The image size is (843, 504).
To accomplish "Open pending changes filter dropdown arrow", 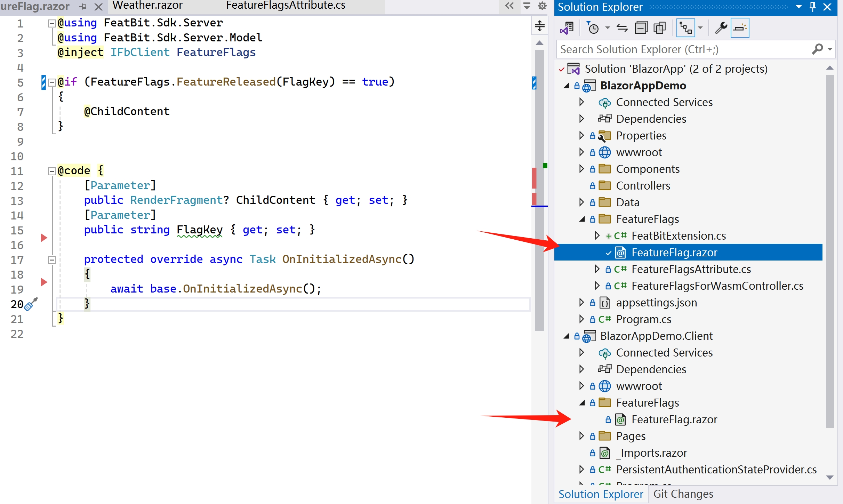I will click(608, 28).
